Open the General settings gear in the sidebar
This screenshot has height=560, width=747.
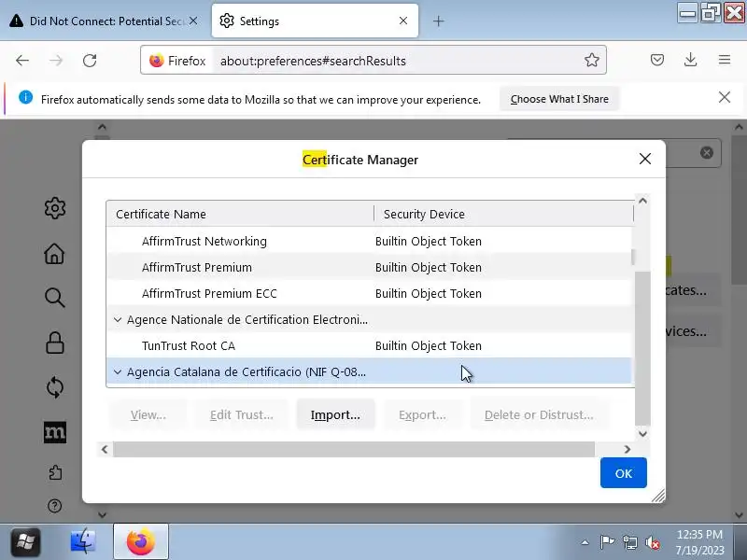pyautogui.click(x=55, y=208)
